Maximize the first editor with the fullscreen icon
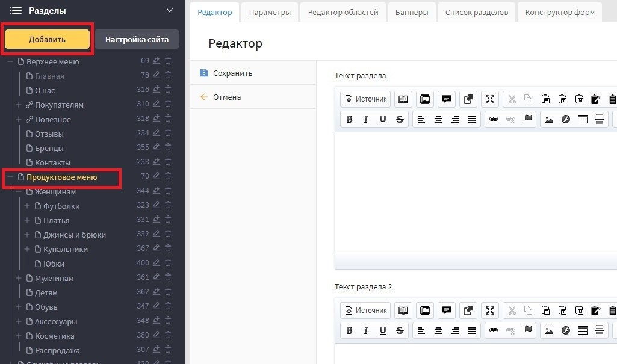 click(x=490, y=99)
